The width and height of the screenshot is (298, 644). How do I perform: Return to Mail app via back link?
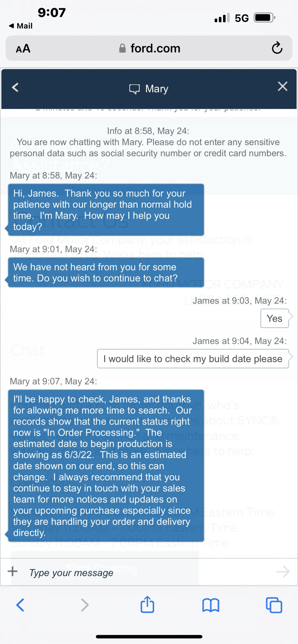click(x=21, y=26)
